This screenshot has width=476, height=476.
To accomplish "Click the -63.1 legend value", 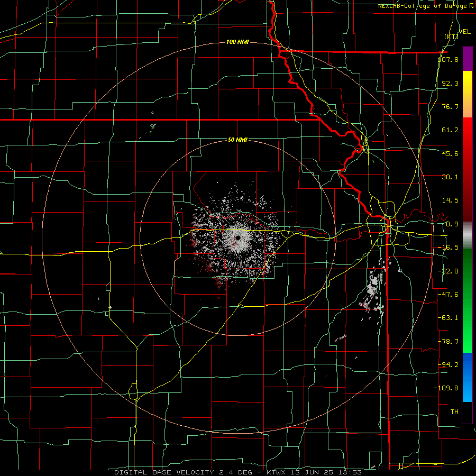I will pyautogui.click(x=448, y=318).
